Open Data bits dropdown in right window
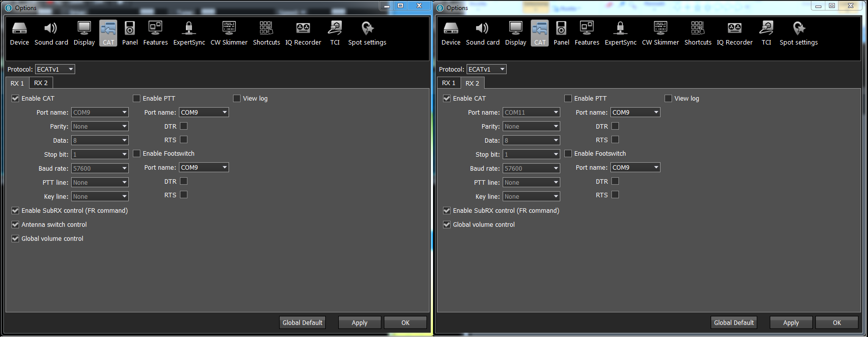The width and height of the screenshot is (868, 337). pyautogui.click(x=531, y=141)
